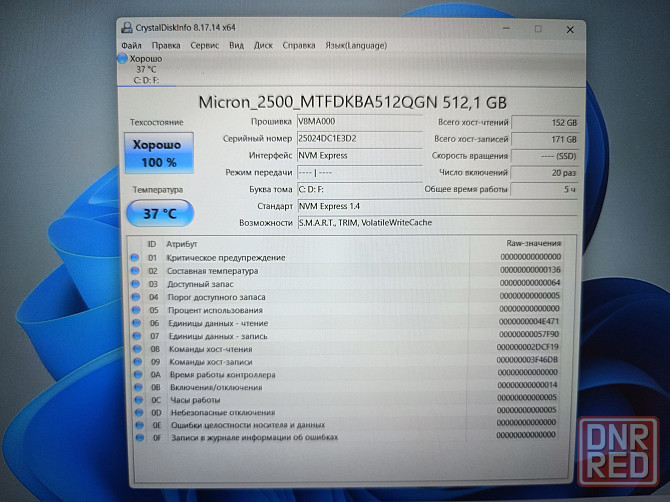The image size is (670, 502).
Task: Select the Доступный запас attribute text
Action: pos(200,284)
